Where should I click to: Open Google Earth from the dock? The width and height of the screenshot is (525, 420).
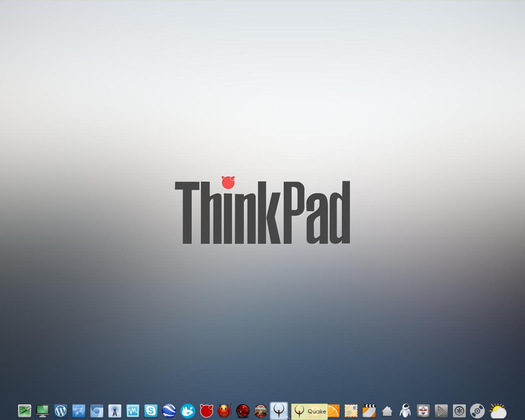tap(169, 411)
